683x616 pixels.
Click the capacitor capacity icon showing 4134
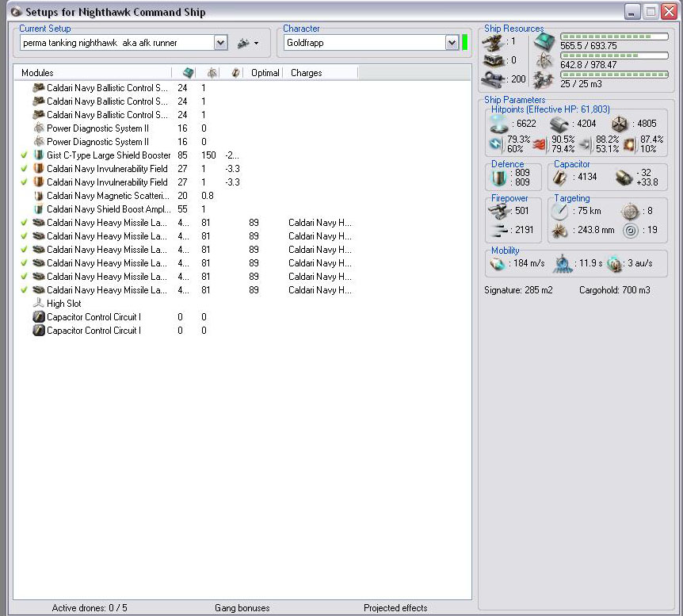click(x=559, y=178)
